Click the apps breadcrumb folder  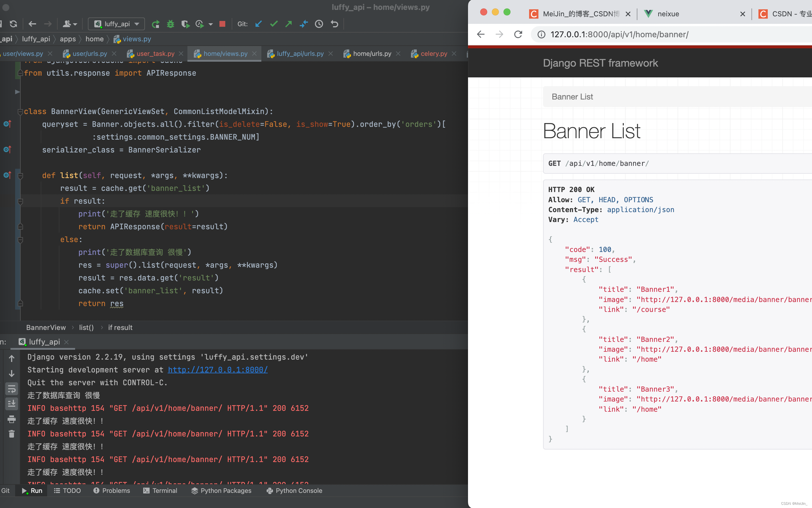(x=68, y=39)
